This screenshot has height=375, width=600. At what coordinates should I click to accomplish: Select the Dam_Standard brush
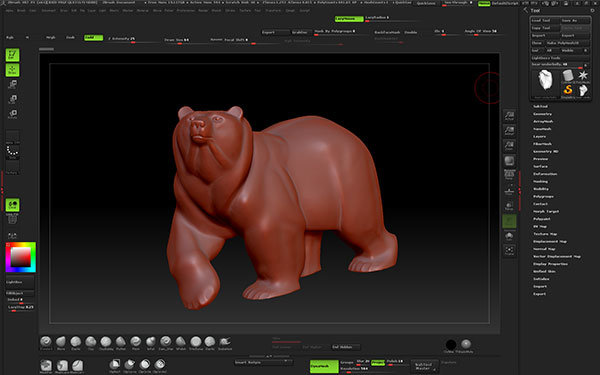coord(166,342)
